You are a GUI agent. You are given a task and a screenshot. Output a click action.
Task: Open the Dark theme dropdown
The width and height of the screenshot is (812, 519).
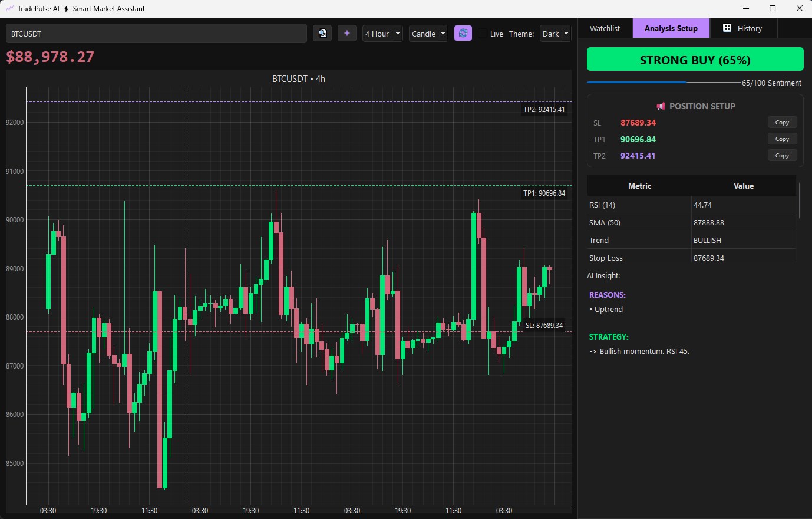pos(554,34)
